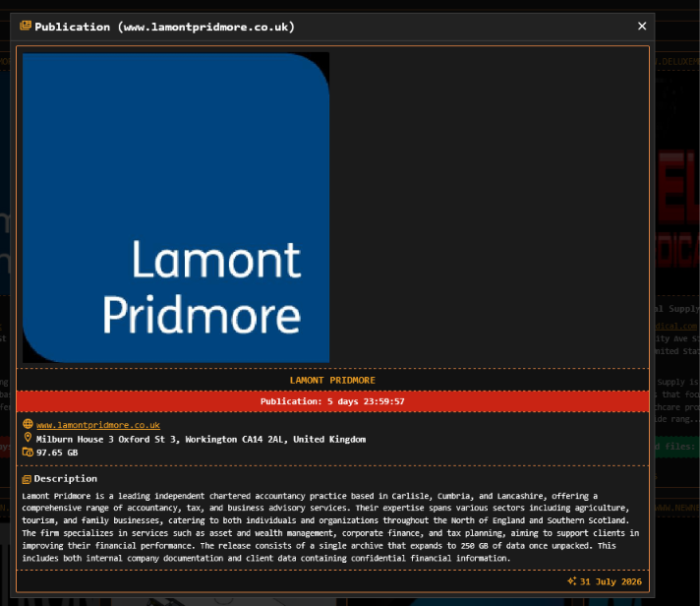The width and height of the screenshot is (700, 606).
Task: Click the Description heading
Action: (x=66, y=479)
